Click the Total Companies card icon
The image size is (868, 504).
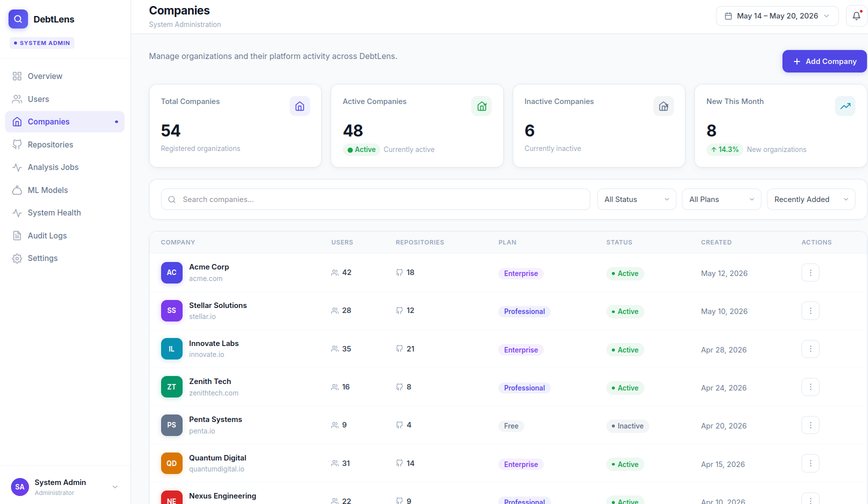click(x=300, y=106)
